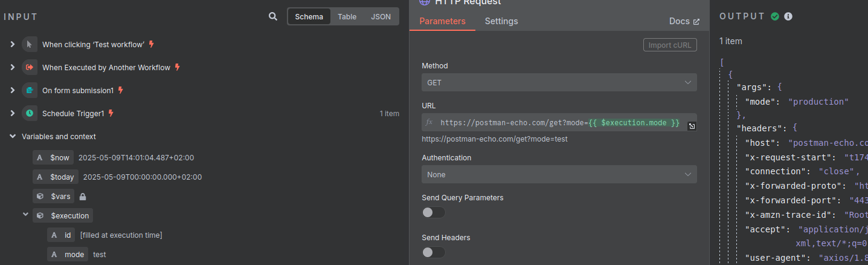Enable the Send Query Parameters switch
The image size is (868, 265).
[434, 212]
